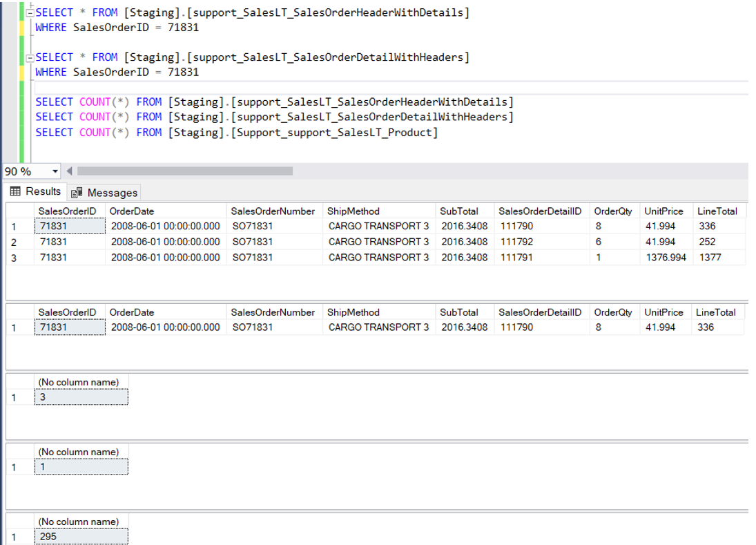Switch to the Results tab

click(36, 191)
